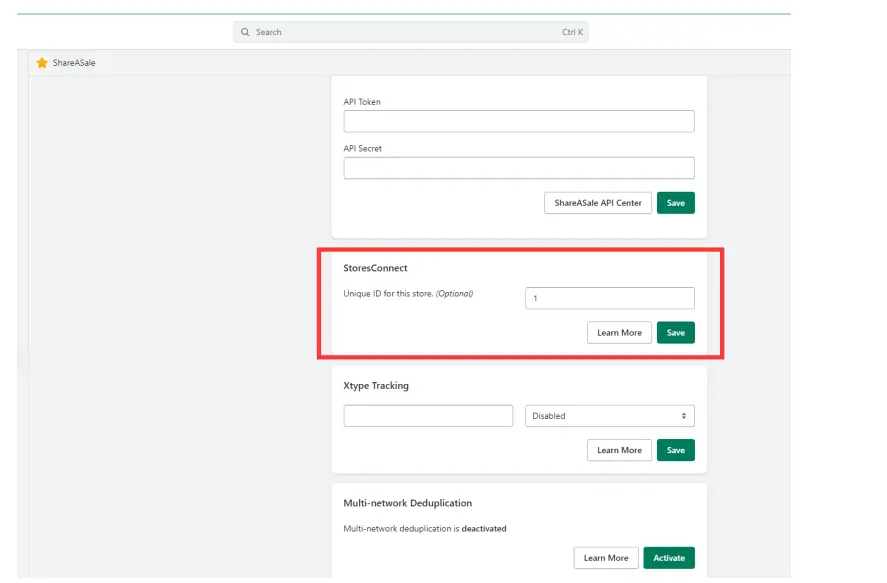This screenshot has height=583, width=887.
Task: Click Learn More under StoresConnect
Action: pos(619,333)
